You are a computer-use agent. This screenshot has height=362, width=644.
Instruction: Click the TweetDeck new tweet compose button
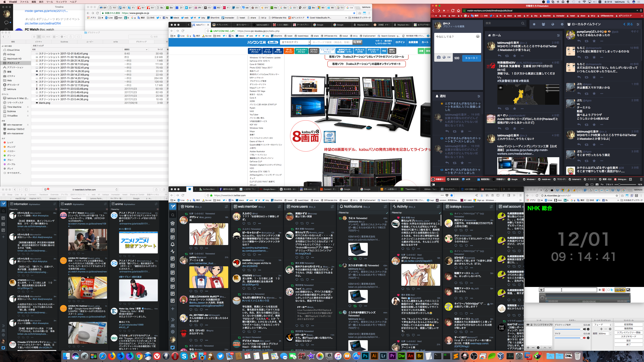point(173,206)
